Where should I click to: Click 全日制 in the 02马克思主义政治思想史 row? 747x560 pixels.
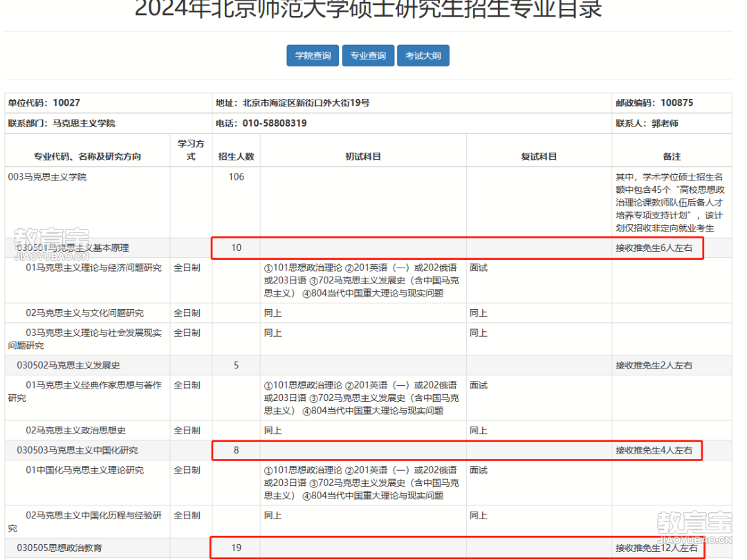[x=187, y=431]
